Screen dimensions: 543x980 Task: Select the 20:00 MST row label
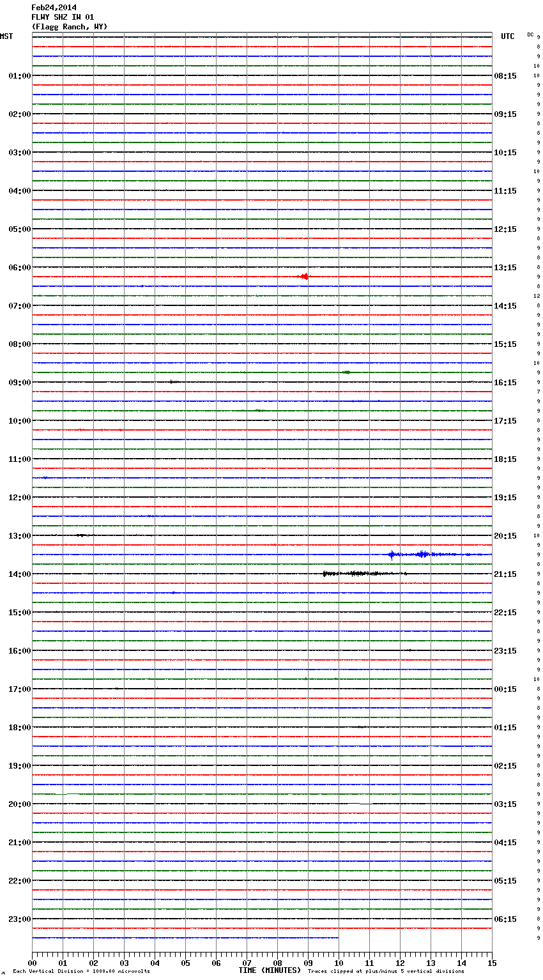coord(19,804)
